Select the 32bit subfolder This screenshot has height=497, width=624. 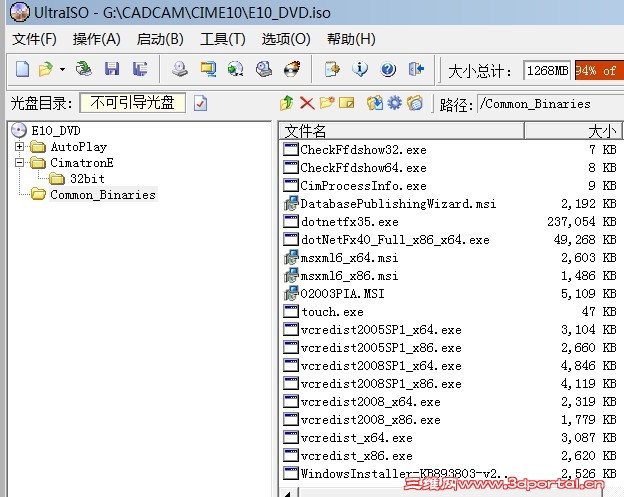[87, 179]
